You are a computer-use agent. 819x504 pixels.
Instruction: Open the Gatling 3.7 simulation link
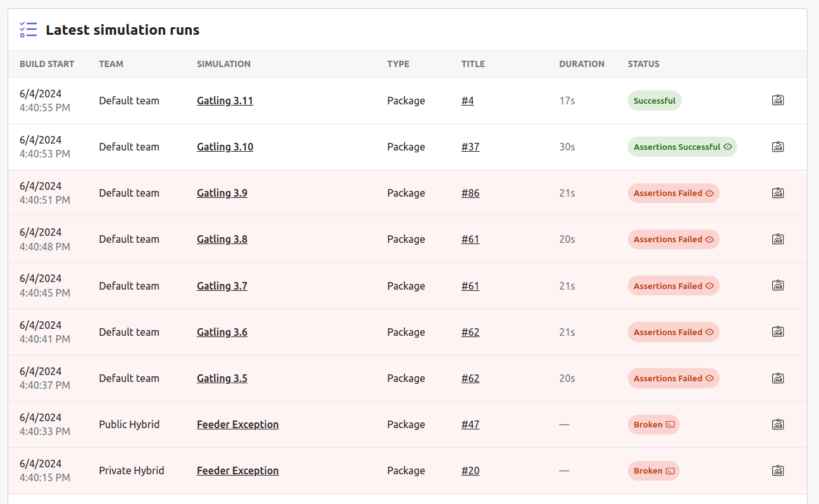tap(222, 286)
